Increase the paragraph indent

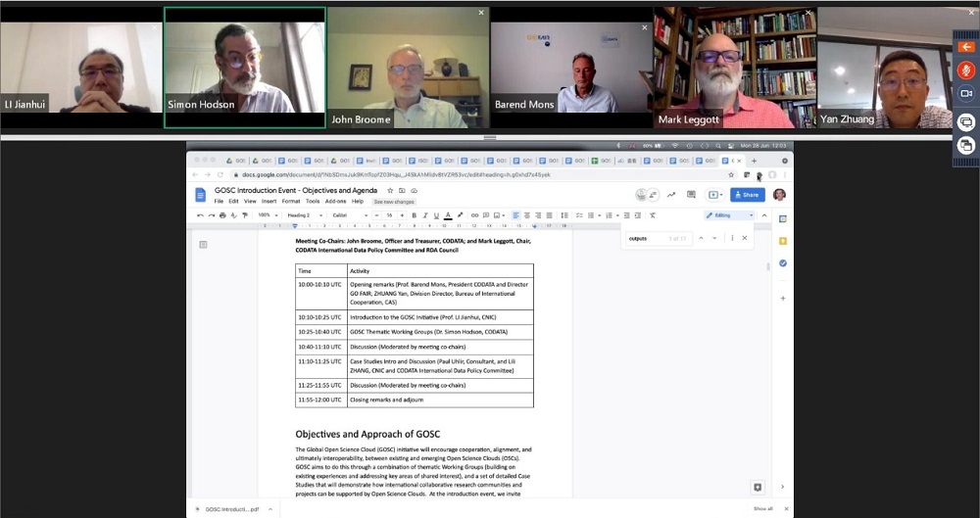[638, 215]
